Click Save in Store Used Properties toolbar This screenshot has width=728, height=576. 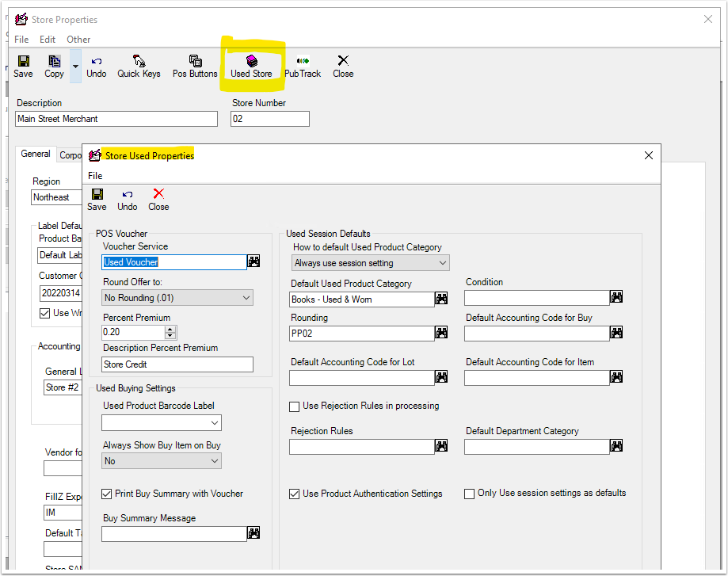click(x=97, y=200)
